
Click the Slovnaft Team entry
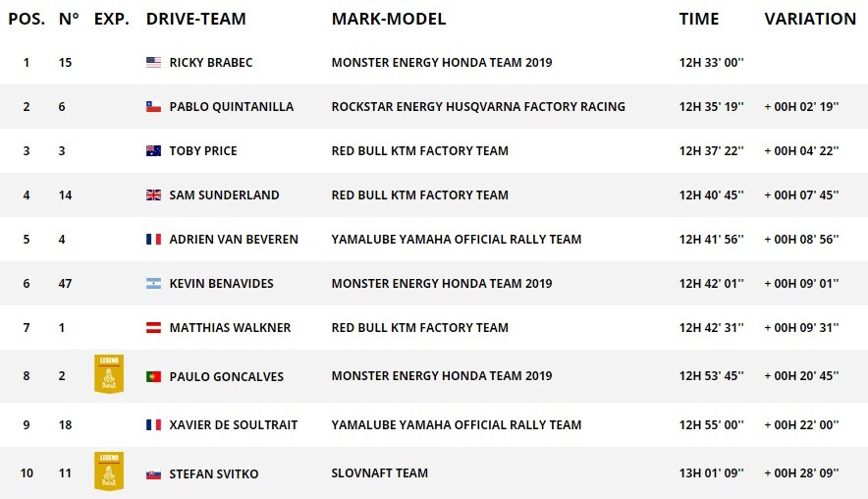380,473
